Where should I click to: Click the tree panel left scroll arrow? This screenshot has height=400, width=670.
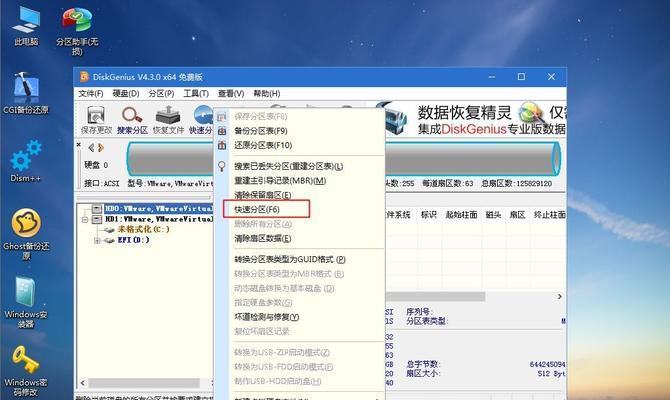coord(83,383)
